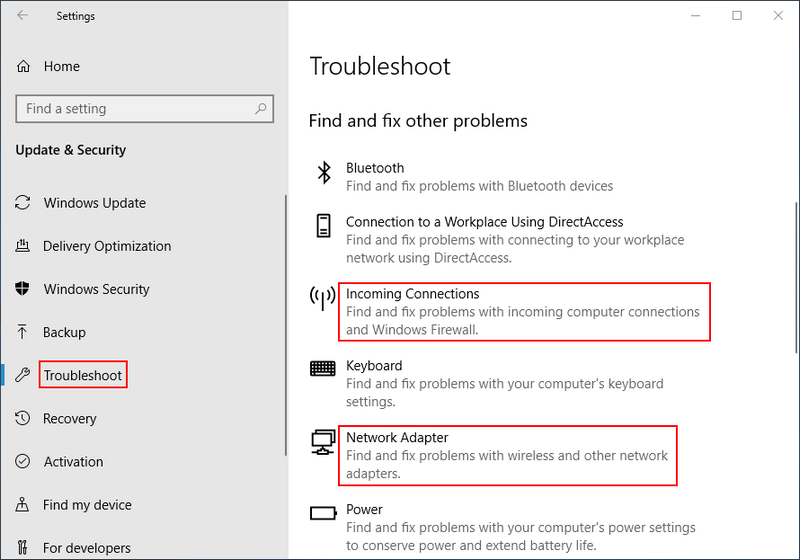800x560 pixels.
Task: Click the Home icon in sidebar
Action: click(24, 66)
